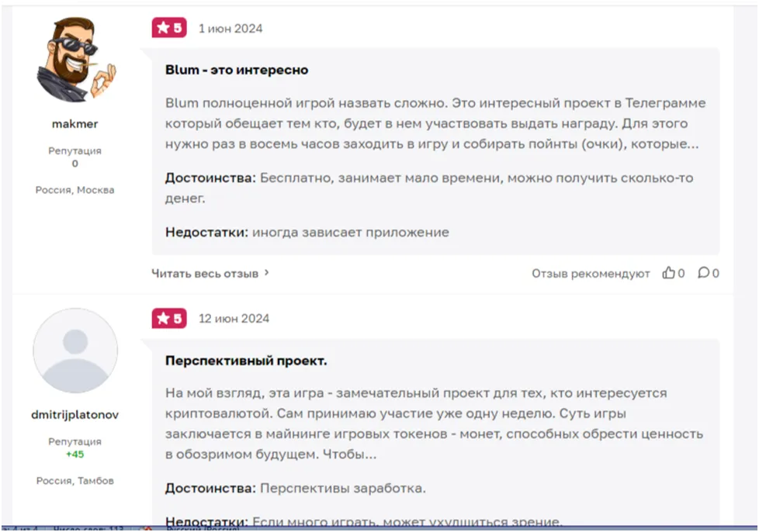
Task: Click review paragraph starting 'На мой взгляд'
Action: [434, 423]
